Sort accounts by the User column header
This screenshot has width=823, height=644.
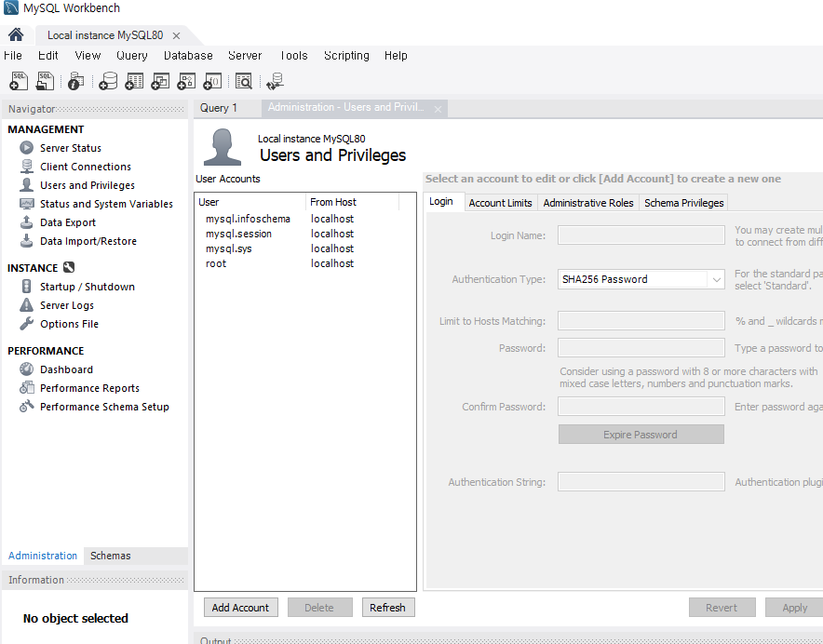250,202
